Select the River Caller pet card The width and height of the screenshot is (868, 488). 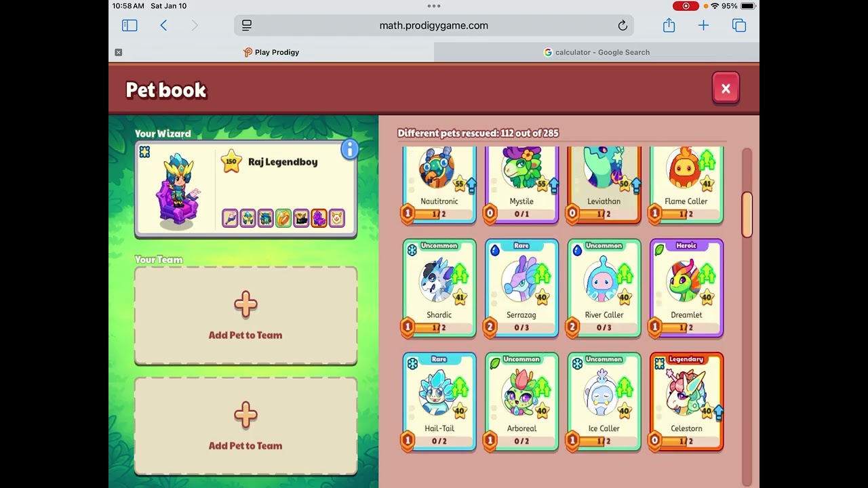point(604,288)
